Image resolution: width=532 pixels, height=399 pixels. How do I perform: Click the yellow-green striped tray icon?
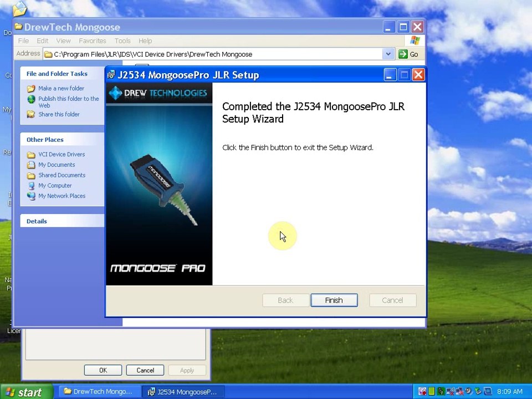[x=432, y=392]
